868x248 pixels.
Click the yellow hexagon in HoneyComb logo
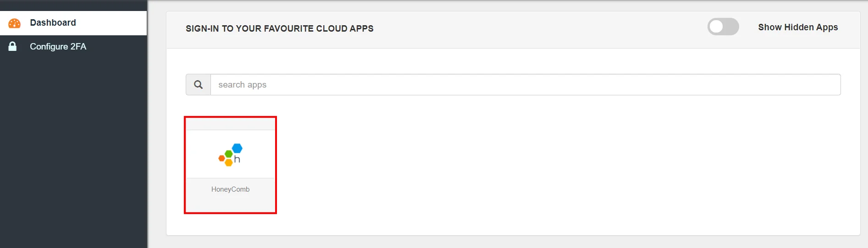(228, 163)
